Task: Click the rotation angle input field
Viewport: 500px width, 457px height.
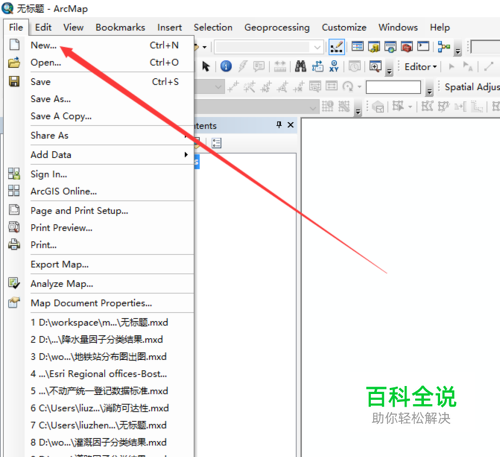Action: 393,87
